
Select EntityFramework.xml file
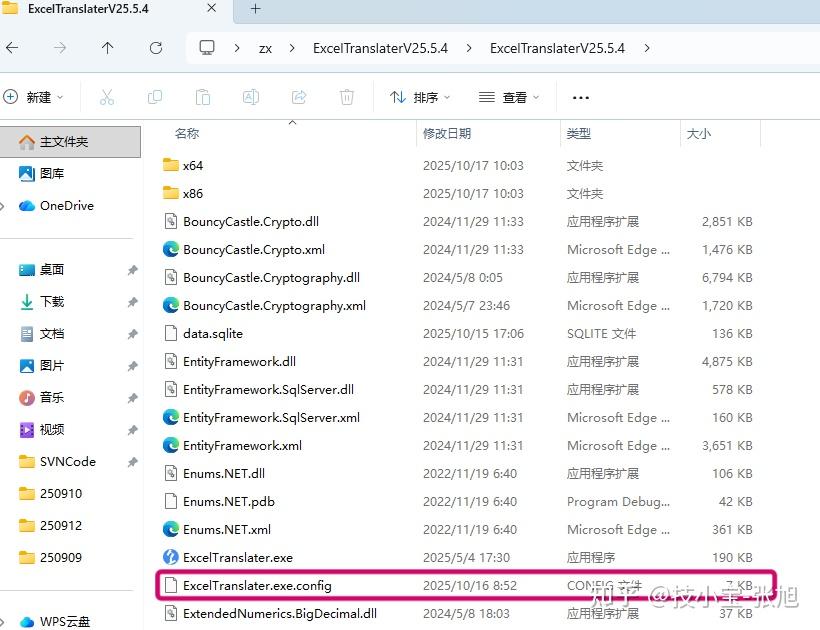pyautogui.click(x=242, y=445)
